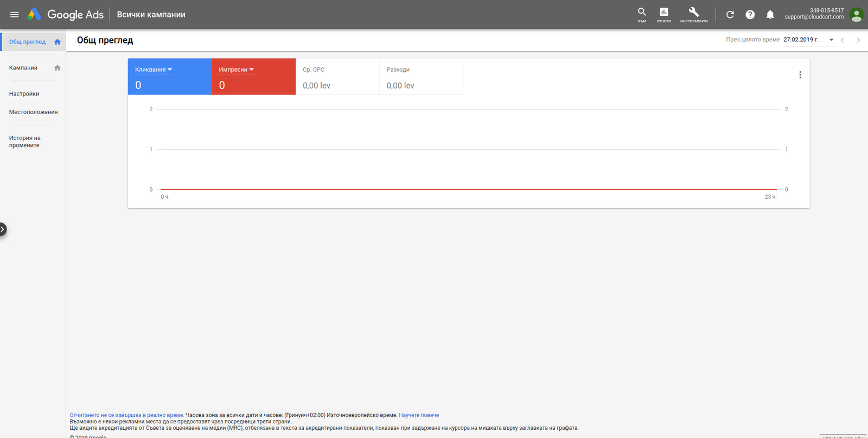Image resolution: width=868 pixels, height=438 pixels.
Task: Open the date range dropdown 27.02.2019
Action: click(x=809, y=40)
